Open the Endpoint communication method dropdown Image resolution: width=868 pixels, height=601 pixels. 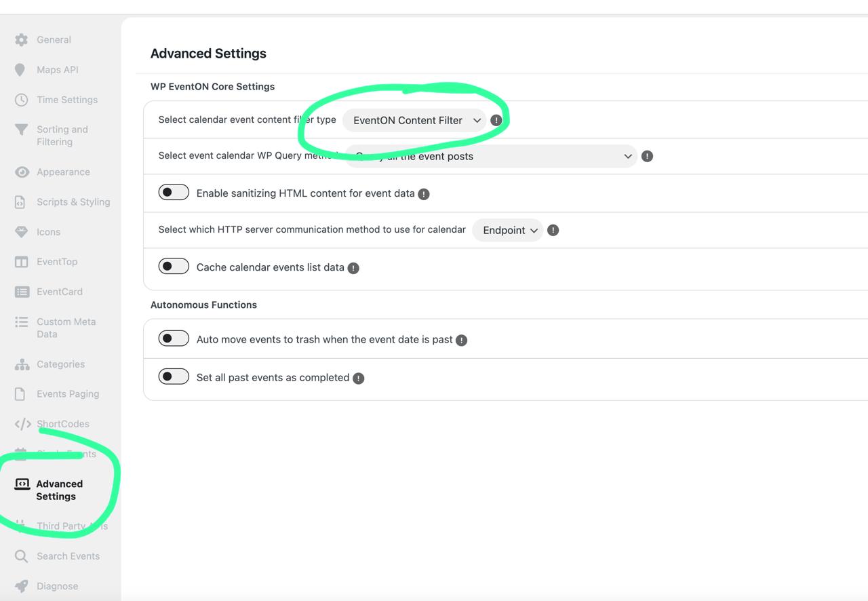[x=508, y=230]
